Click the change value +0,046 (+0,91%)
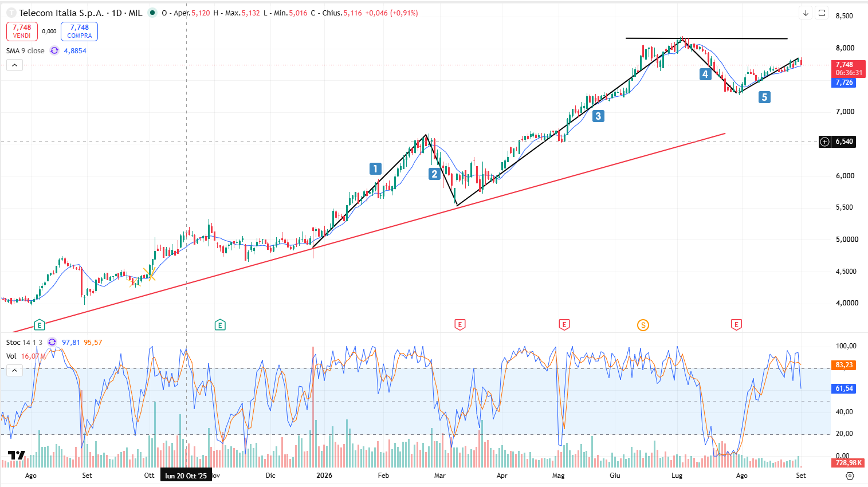Viewport: 868px width, 487px height. 391,13
